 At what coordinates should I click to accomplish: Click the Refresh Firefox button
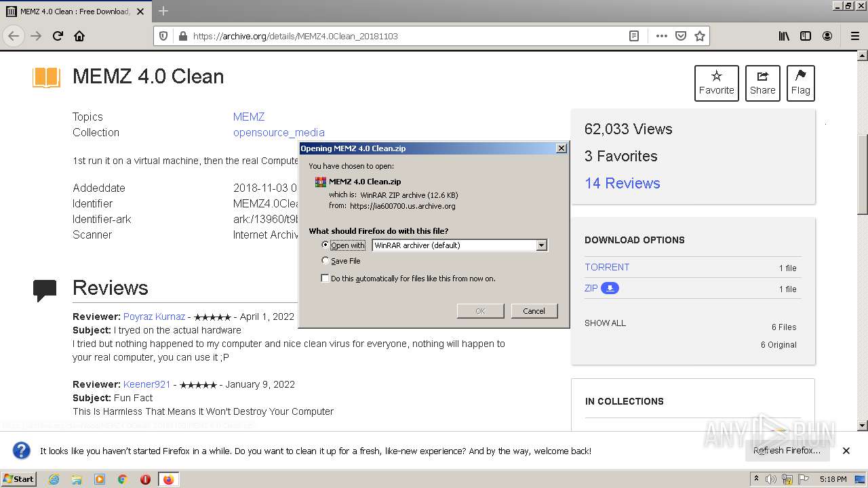point(787,451)
